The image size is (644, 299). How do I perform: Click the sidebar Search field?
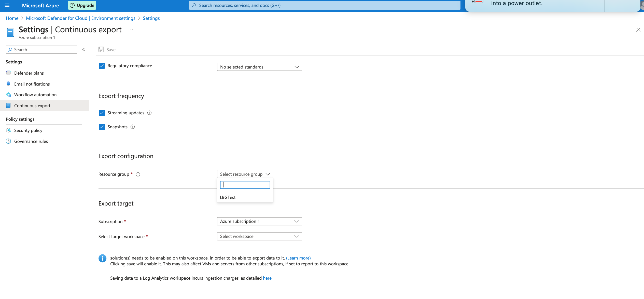click(41, 50)
